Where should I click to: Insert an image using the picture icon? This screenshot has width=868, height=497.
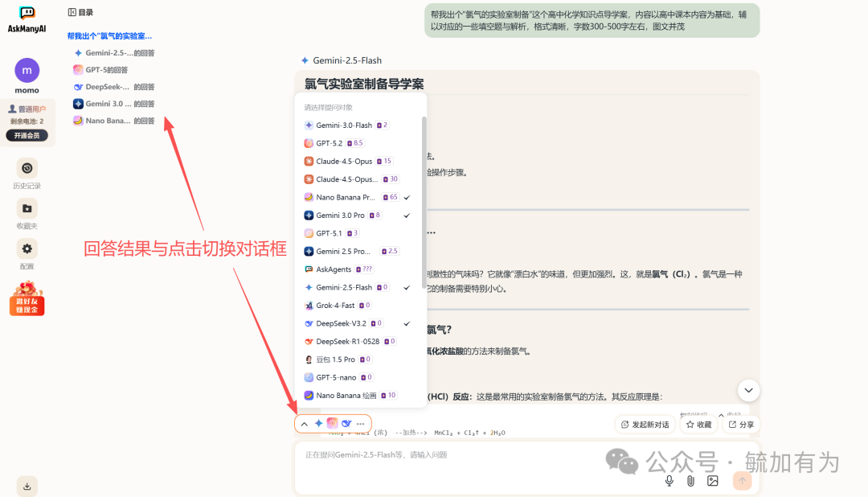tap(712, 480)
